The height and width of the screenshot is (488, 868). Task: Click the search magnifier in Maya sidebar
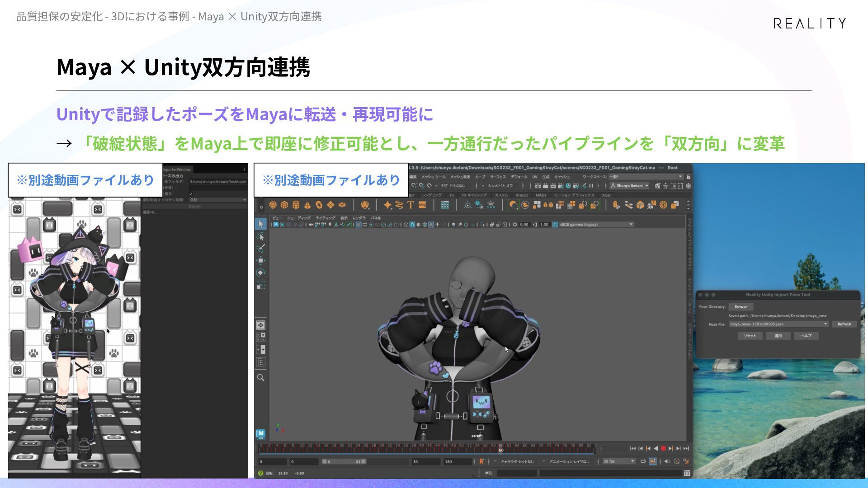click(x=261, y=378)
